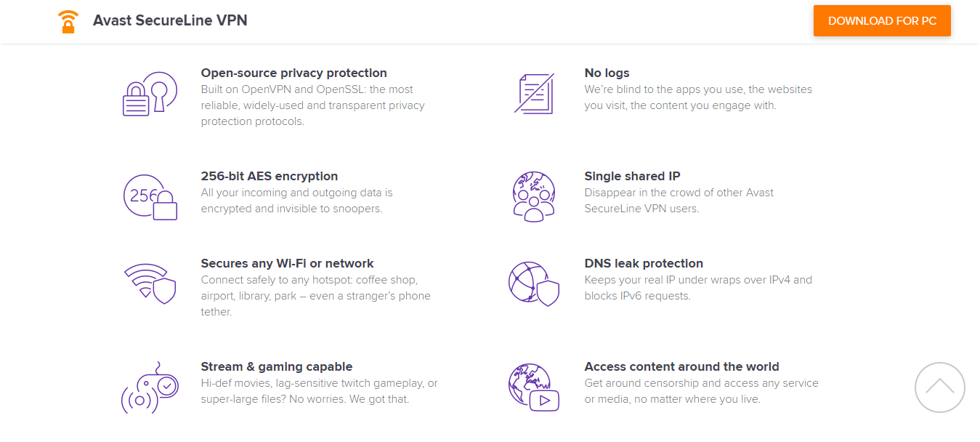The height and width of the screenshot is (442, 980).
Task: Click the Single shared IP heading
Action: pyautogui.click(x=632, y=176)
